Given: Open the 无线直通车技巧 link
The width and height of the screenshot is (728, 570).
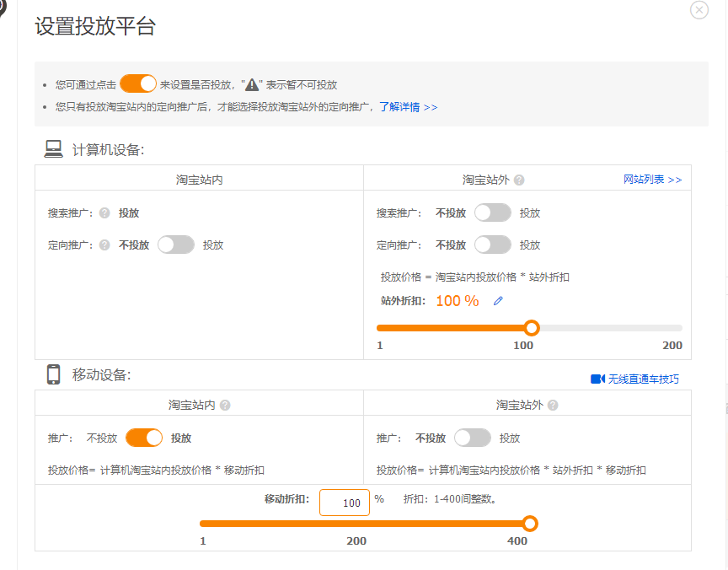Looking at the screenshot, I should (x=644, y=379).
